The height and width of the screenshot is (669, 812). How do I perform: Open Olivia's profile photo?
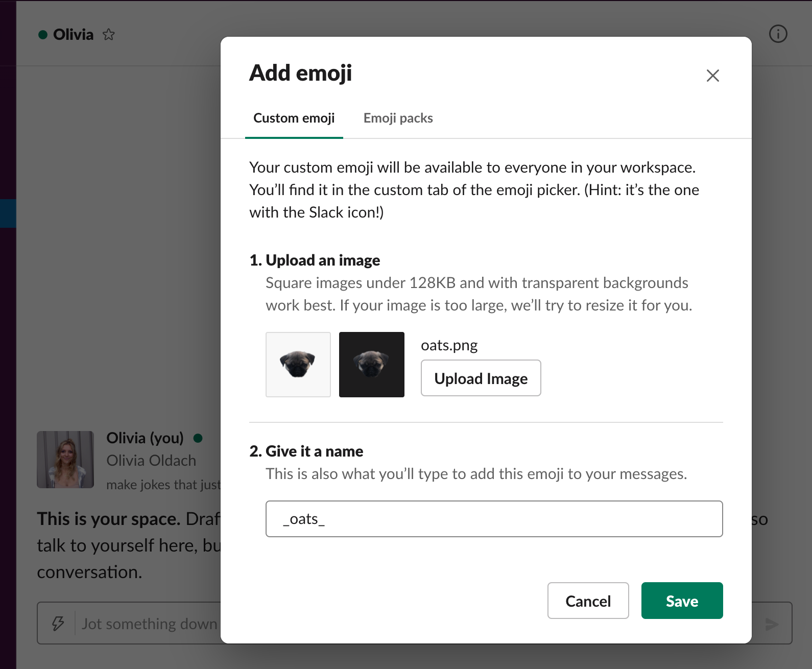pos(65,460)
